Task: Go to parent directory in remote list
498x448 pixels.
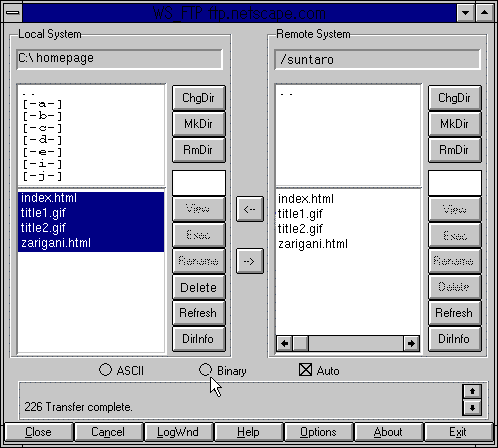Action: [x=286, y=95]
